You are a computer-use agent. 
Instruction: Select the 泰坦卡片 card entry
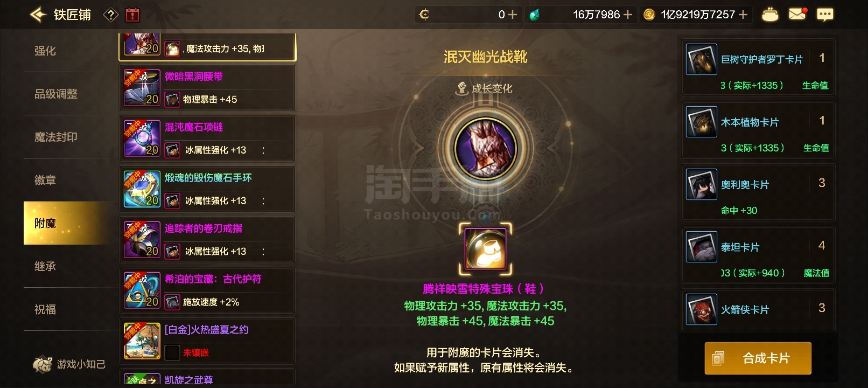coord(758,255)
